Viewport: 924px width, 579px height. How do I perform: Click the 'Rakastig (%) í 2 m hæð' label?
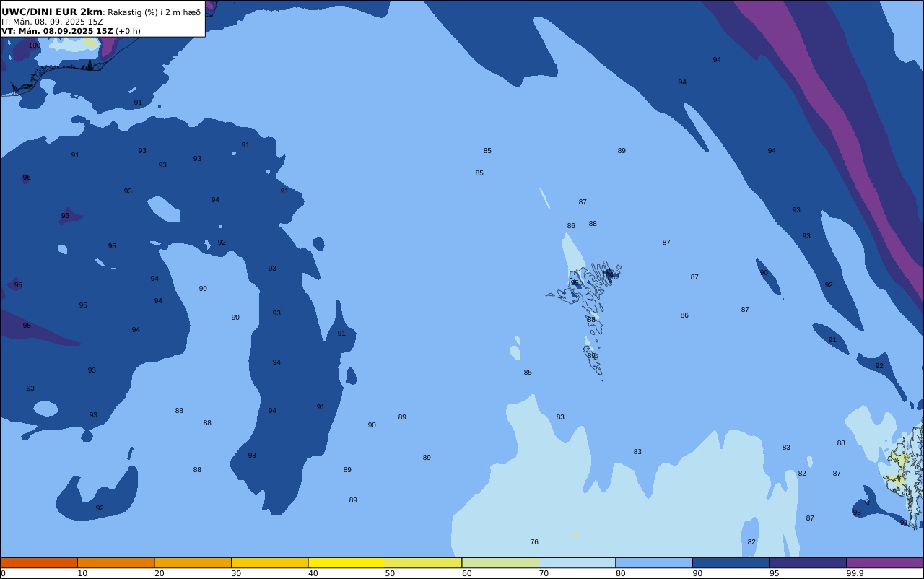[x=154, y=12]
